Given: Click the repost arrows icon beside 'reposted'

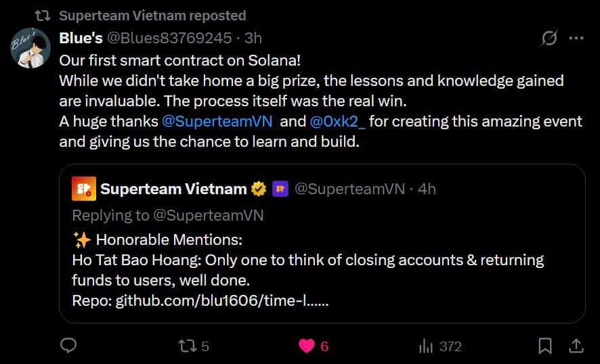Looking at the screenshot, I should pyautogui.click(x=43, y=15).
